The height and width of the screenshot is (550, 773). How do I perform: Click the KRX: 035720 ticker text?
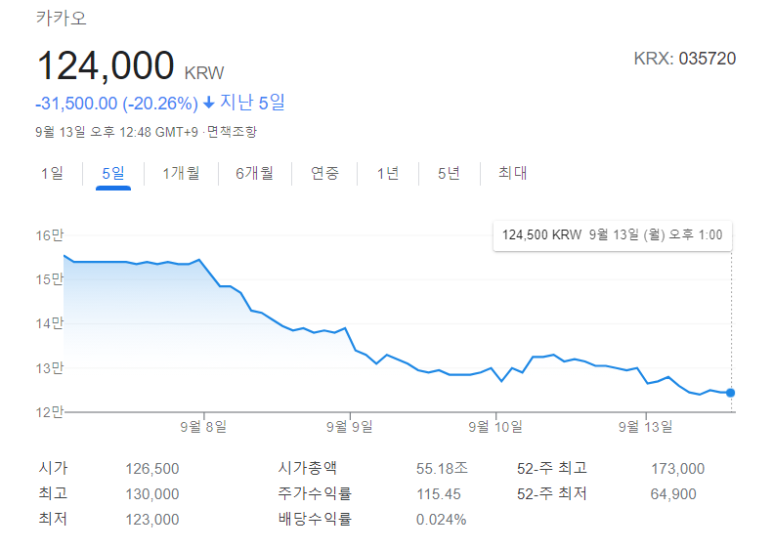pos(685,59)
